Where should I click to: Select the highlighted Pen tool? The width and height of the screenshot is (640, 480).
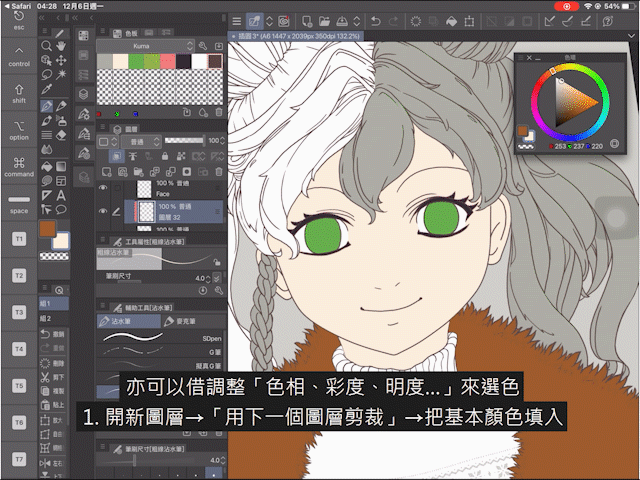[x=47, y=106]
